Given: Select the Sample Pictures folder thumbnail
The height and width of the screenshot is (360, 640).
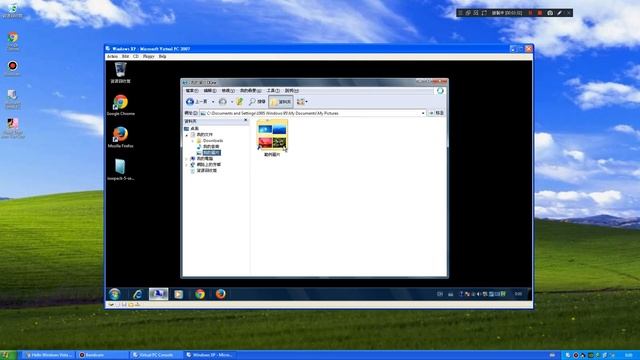Looking at the screenshot, I should pyautogui.click(x=272, y=138).
